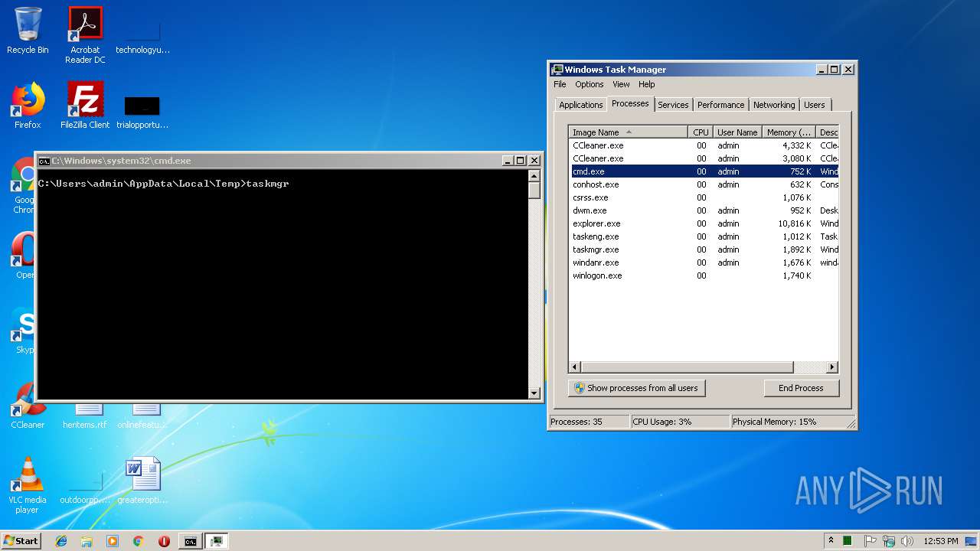Click cmd window scroll down arrow

tap(534, 393)
